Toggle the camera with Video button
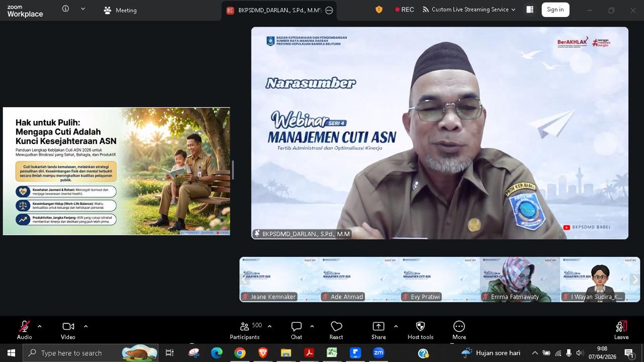 68,330
